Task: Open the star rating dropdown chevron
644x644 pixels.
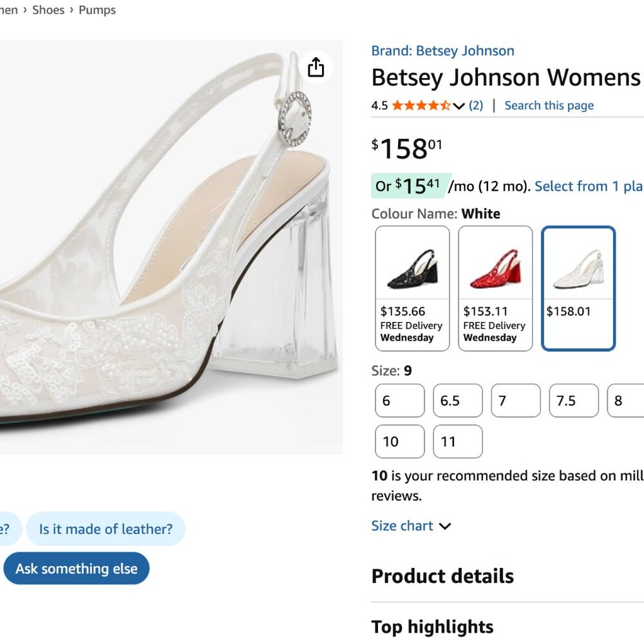Action: (459, 106)
